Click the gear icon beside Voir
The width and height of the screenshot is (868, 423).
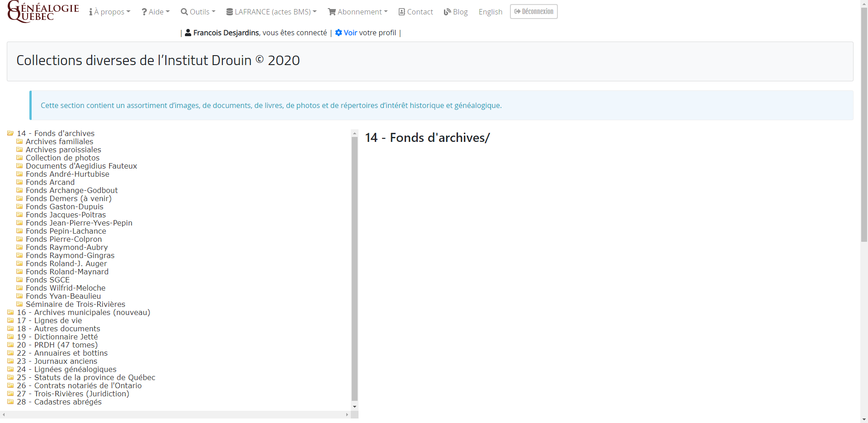[339, 33]
